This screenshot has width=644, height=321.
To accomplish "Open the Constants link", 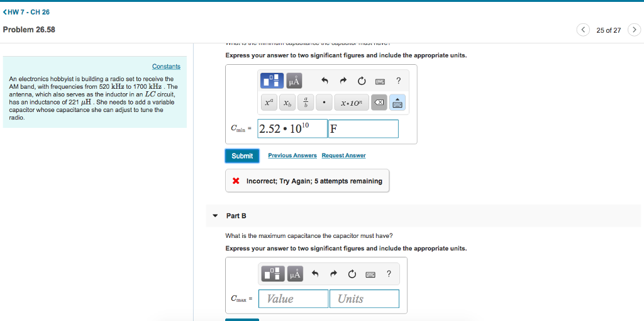I will point(166,66).
